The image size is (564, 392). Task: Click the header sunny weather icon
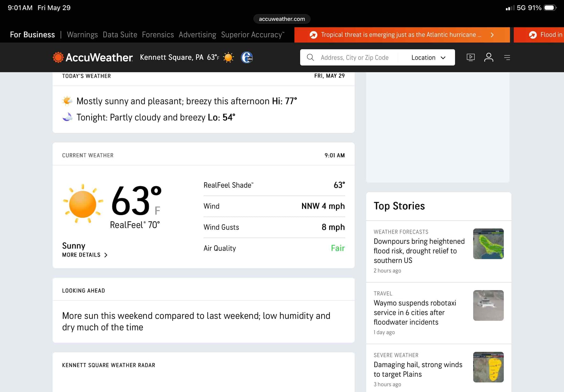[228, 57]
